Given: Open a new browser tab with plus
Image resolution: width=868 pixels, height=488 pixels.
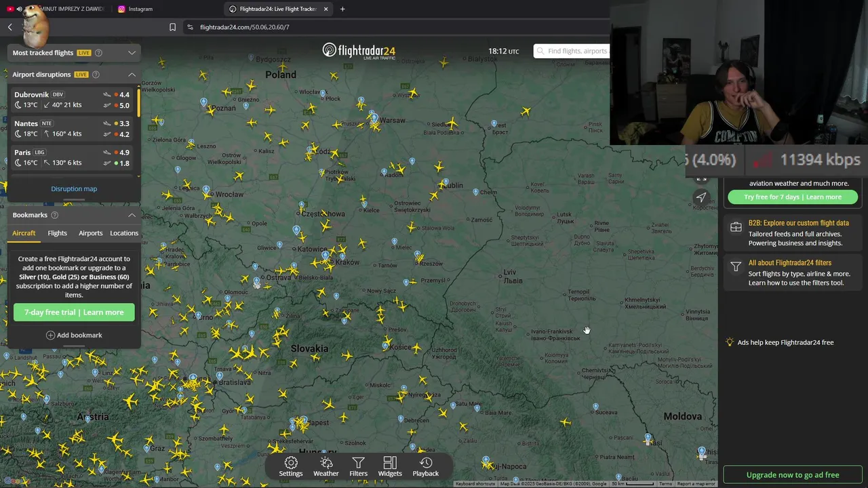Looking at the screenshot, I should point(342,9).
